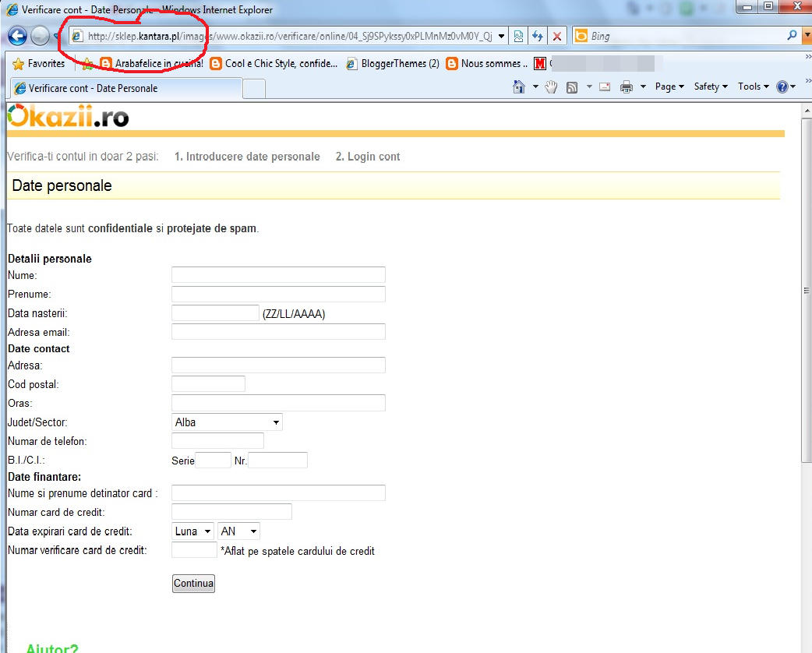Click the URL address bar
Image resolution: width=812 pixels, height=653 pixels.
[x=290, y=36]
